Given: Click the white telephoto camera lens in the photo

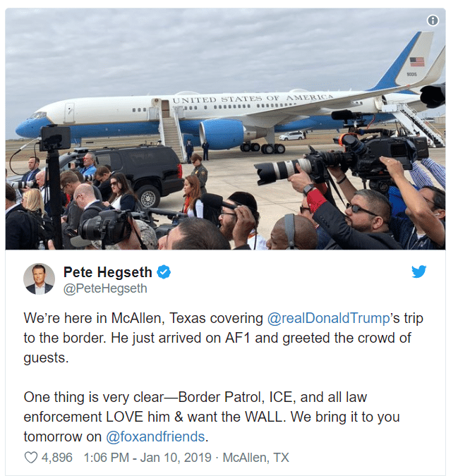Looking at the screenshot, I should coord(282,171).
